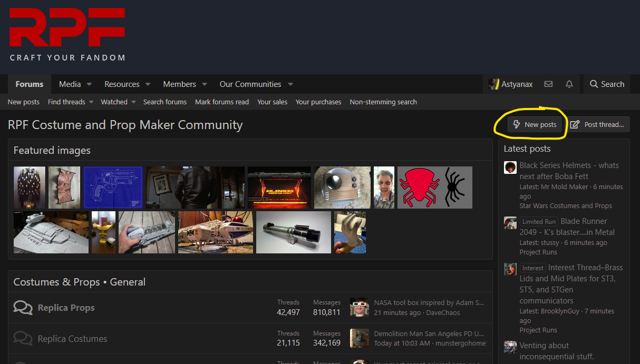Image resolution: width=640 pixels, height=364 pixels.
Task: Click the avatar beside NASA tool box thread
Action: pyautogui.click(x=360, y=308)
